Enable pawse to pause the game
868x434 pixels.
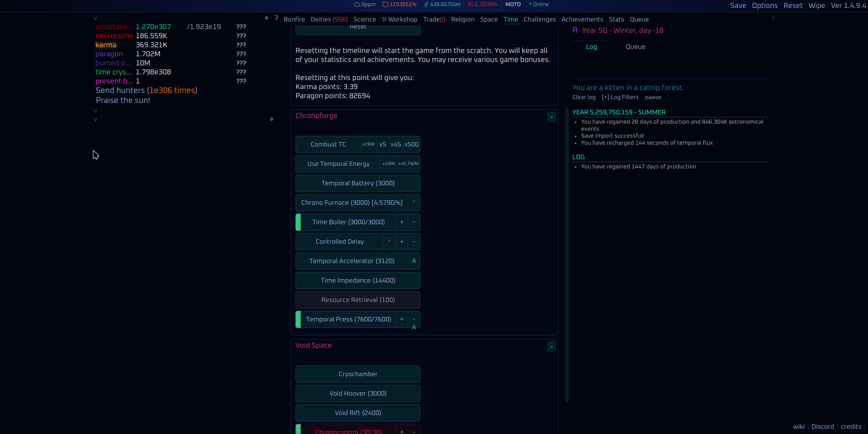point(653,97)
